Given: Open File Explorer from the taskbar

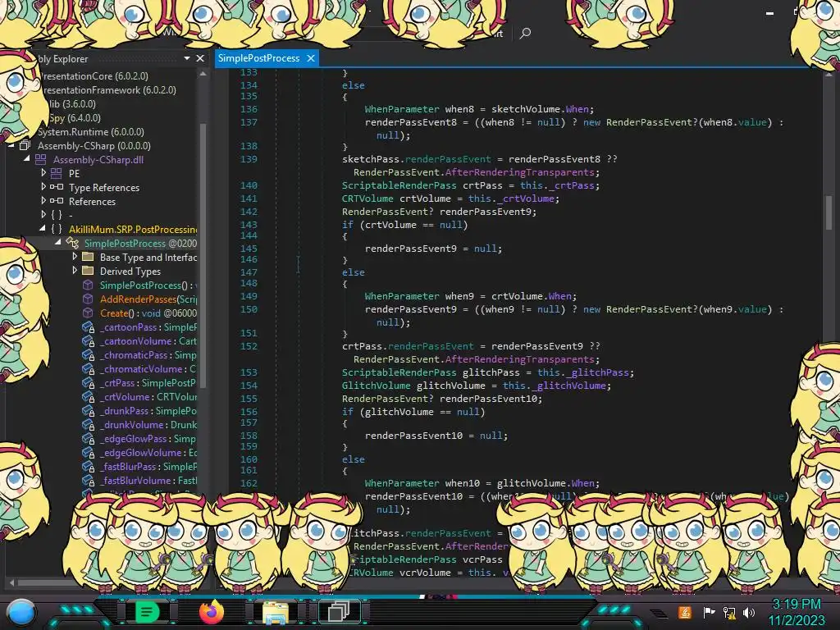Looking at the screenshot, I should (276, 612).
